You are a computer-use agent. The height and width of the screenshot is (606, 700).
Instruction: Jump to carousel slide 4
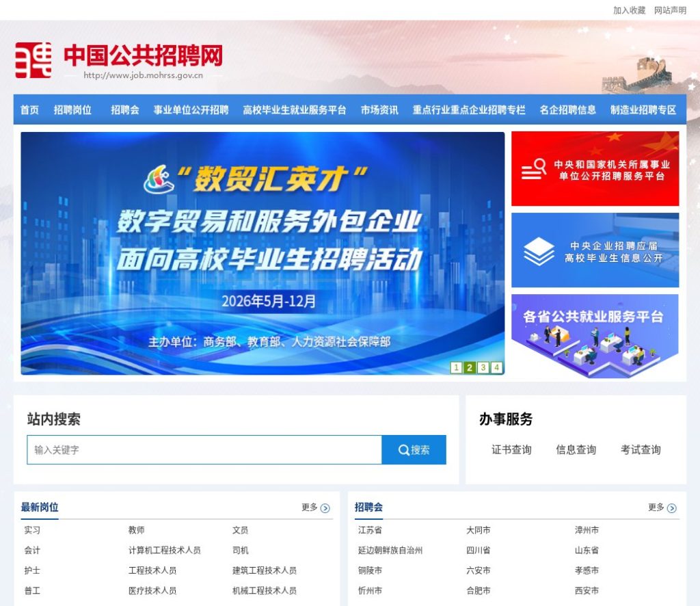[496, 367]
